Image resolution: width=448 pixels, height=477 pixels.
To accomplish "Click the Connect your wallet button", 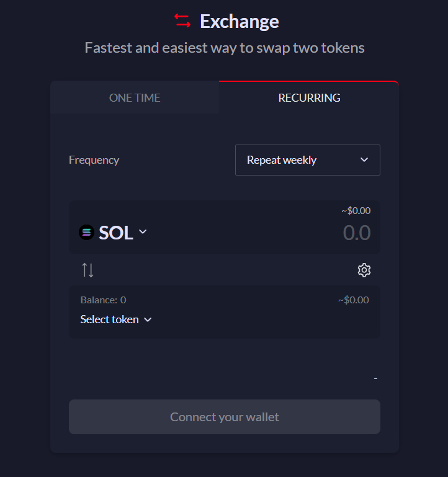I will coord(224,417).
